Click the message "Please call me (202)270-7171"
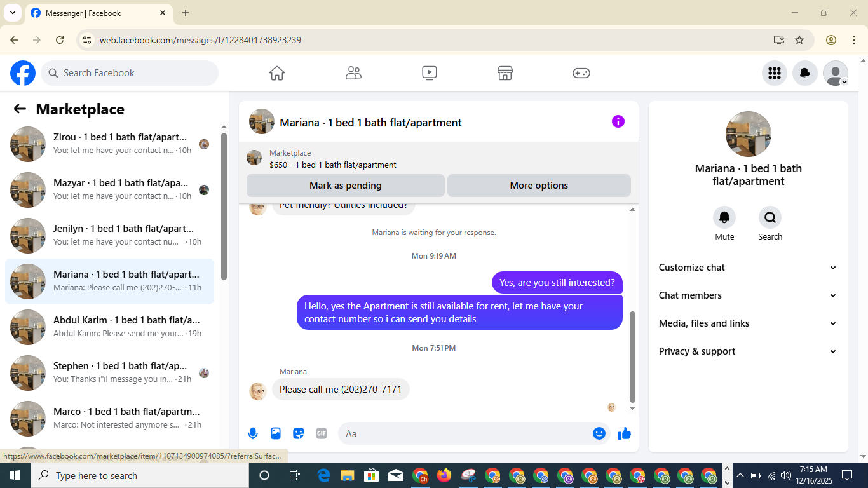This screenshot has width=868, height=488. (x=341, y=390)
